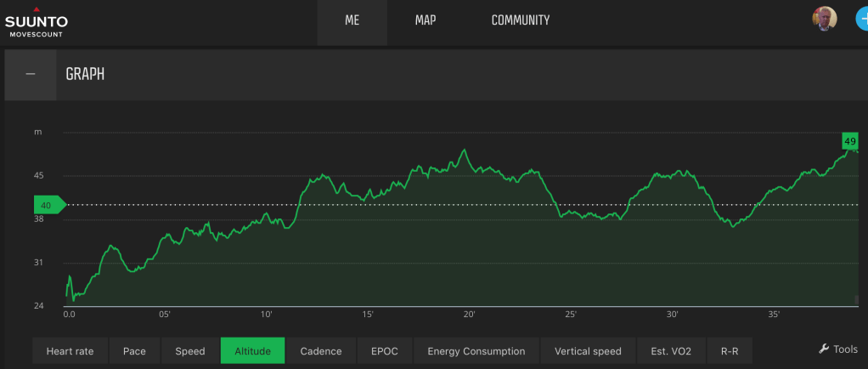
Task: Select Energy Consumption metric
Action: tap(476, 351)
